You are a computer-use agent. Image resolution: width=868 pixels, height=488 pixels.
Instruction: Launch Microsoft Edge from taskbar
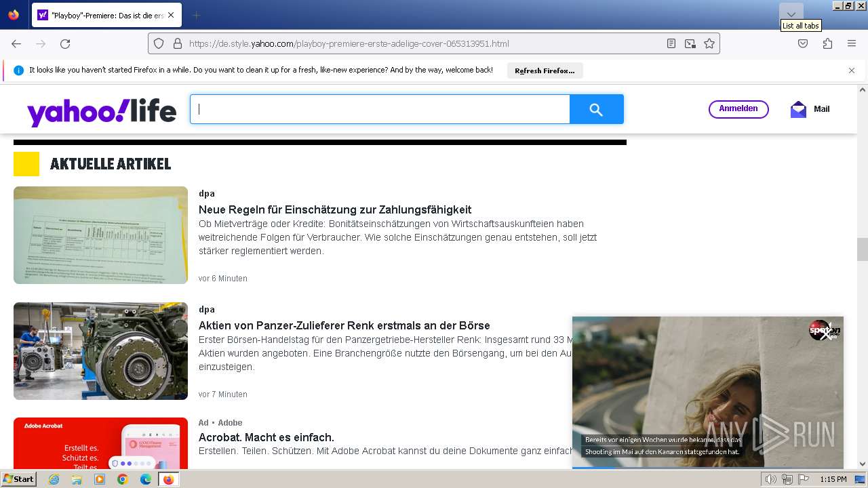point(146,479)
